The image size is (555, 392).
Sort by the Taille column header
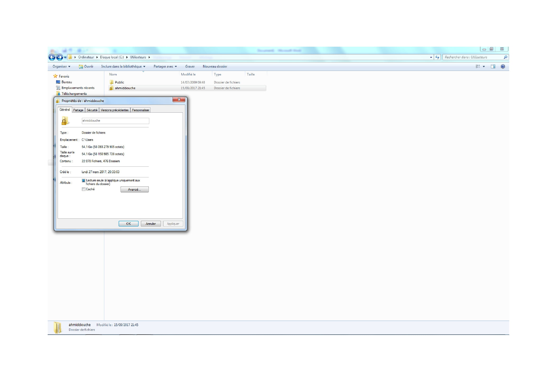[256, 74]
